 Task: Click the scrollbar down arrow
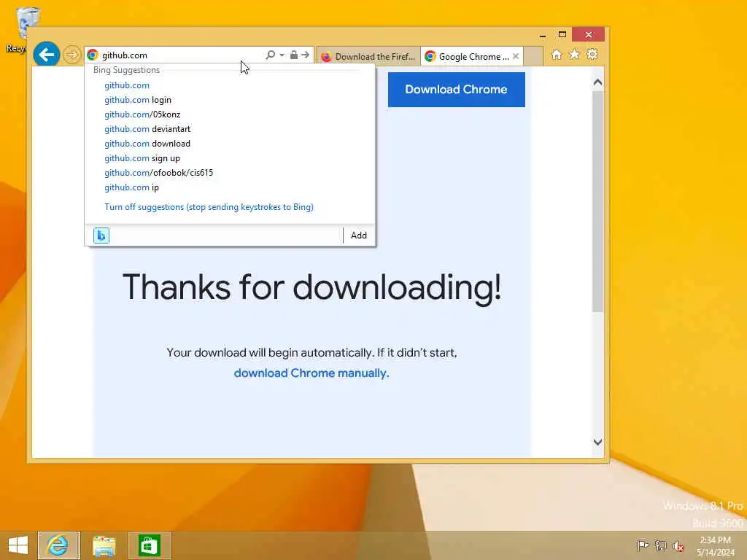point(598,442)
